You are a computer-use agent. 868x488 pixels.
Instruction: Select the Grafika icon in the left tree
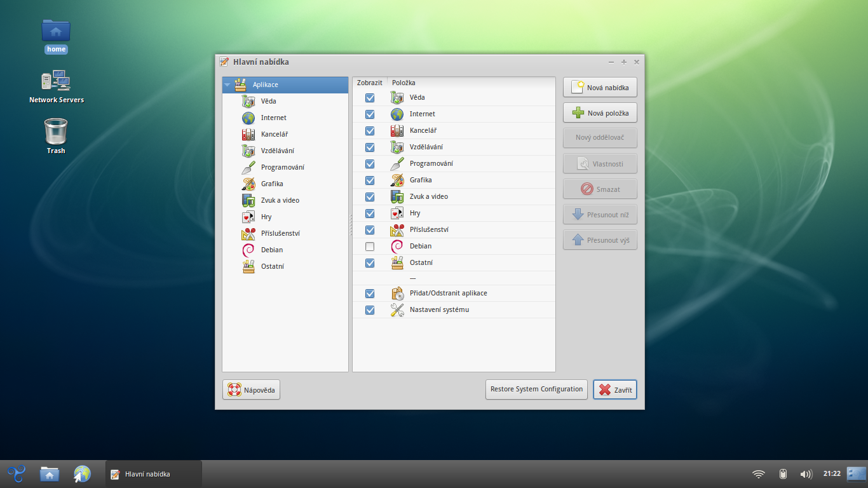point(248,184)
